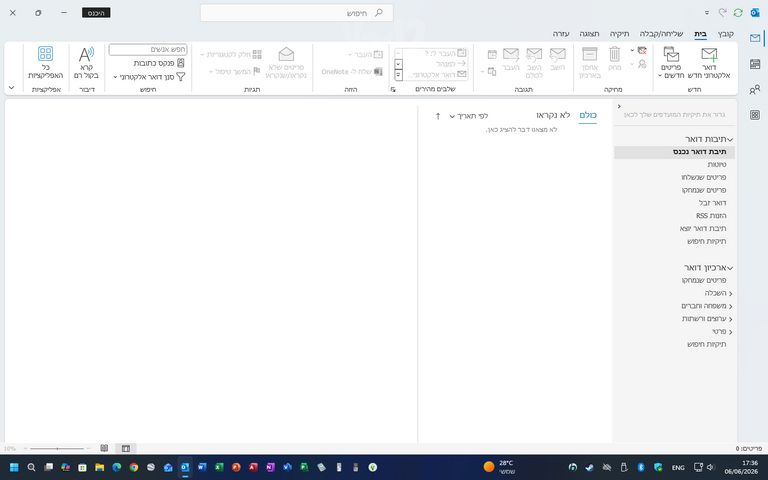Click the Delete (מחק) trash icon
The image size is (768, 480).
615,59
